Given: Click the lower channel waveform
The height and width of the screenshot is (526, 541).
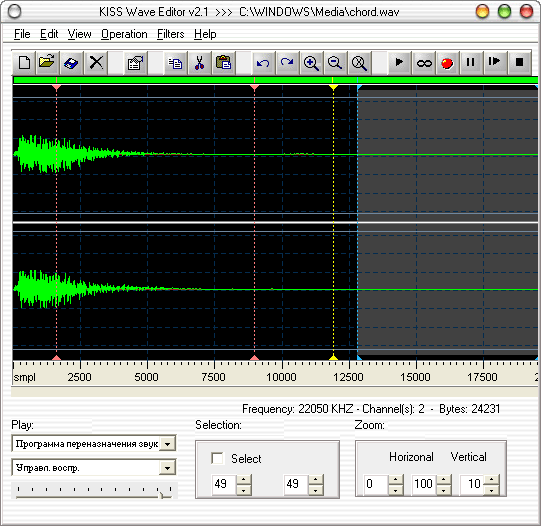Looking at the screenshot, I should pyautogui.click(x=275, y=289).
